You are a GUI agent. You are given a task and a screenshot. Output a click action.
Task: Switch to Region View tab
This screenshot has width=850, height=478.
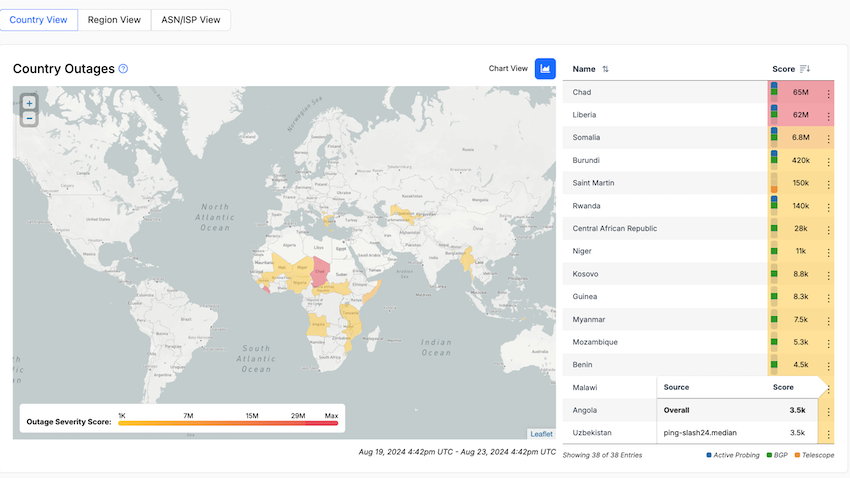pos(114,20)
